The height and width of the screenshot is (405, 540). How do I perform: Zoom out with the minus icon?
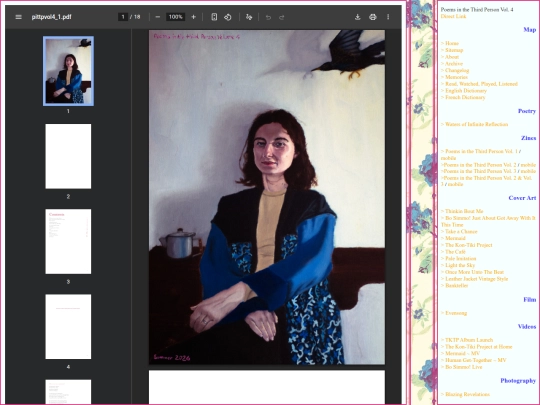click(158, 17)
